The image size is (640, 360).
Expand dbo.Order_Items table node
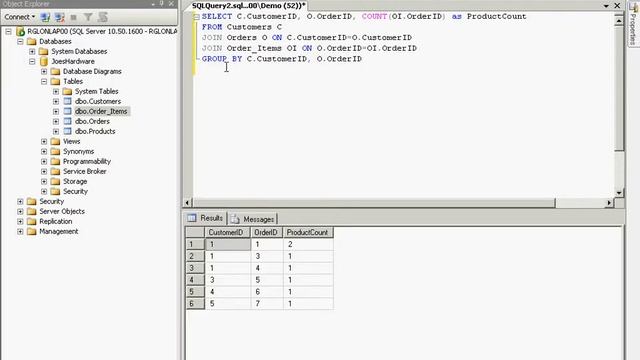click(x=56, y=111)
